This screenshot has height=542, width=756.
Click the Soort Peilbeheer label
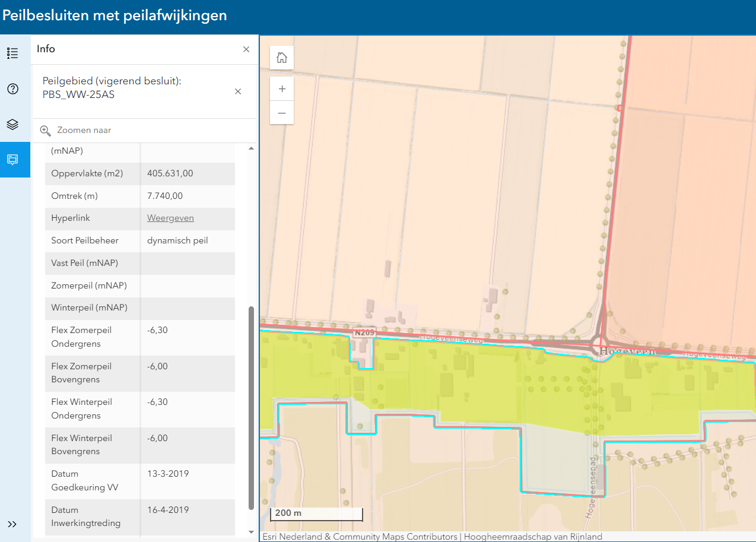coord(85,241)
